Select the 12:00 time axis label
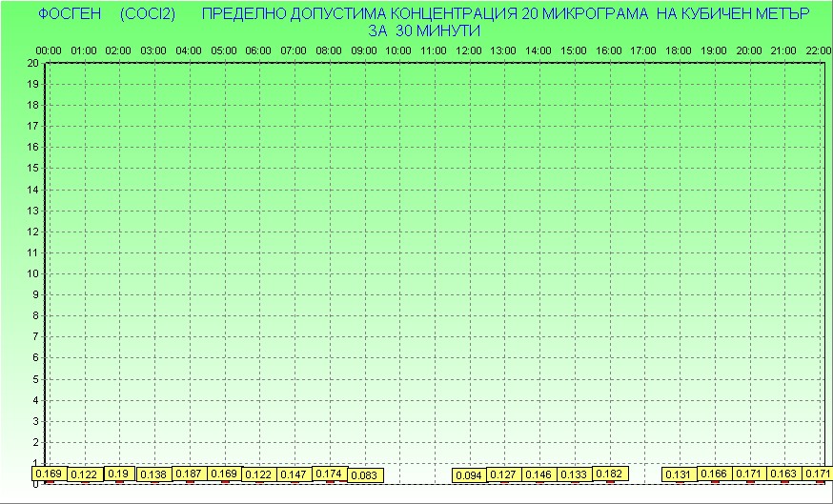Screen dimensions: 833x504 pyautogui.click(x=469, y=51)
